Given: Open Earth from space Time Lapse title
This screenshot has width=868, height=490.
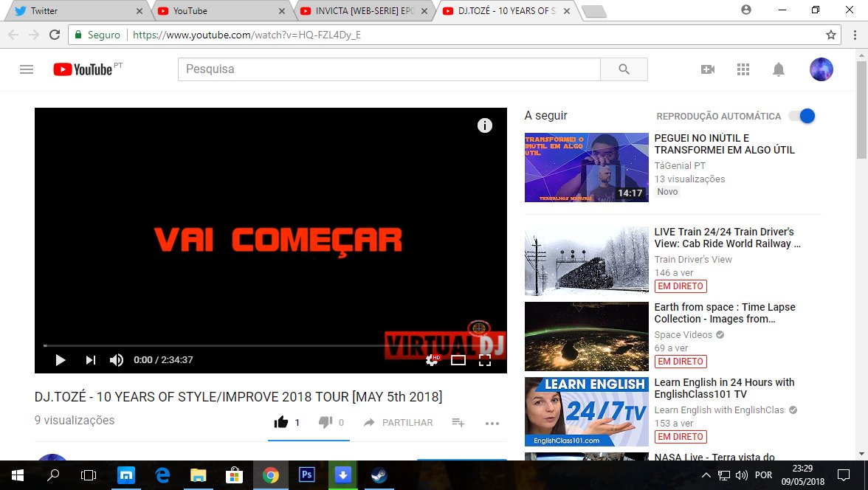Looking at the screenshot, I should (x=725, y=313).
